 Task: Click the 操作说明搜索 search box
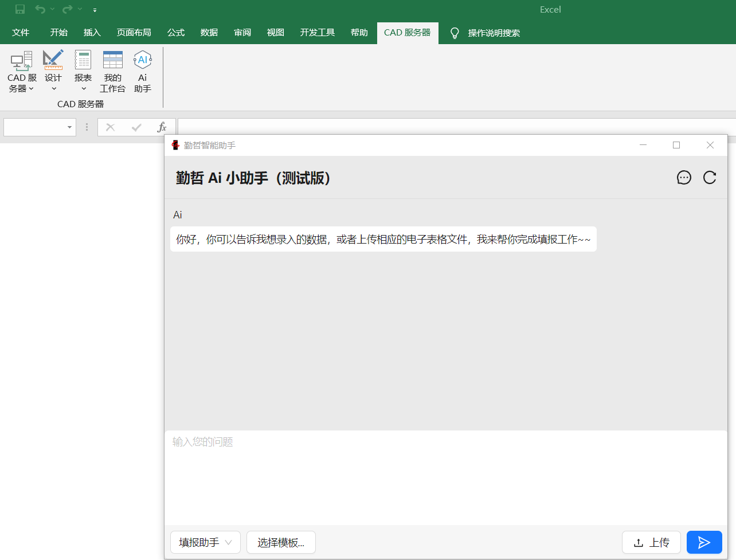point(494,33)
